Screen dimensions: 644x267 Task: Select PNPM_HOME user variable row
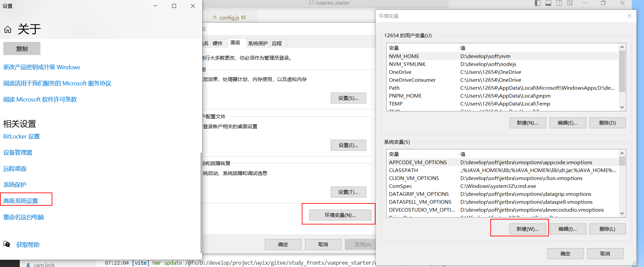click(x=503, y=96)
